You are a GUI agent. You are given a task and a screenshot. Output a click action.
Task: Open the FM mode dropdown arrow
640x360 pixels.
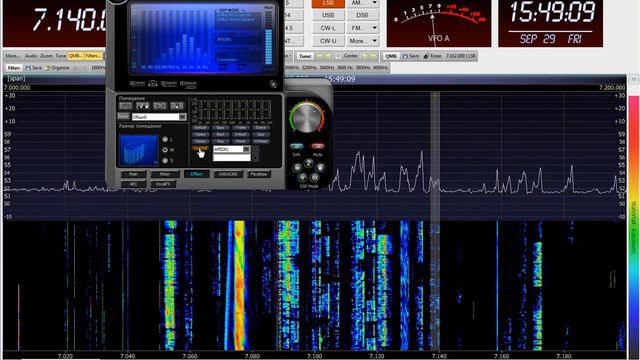tap(374, 28)
